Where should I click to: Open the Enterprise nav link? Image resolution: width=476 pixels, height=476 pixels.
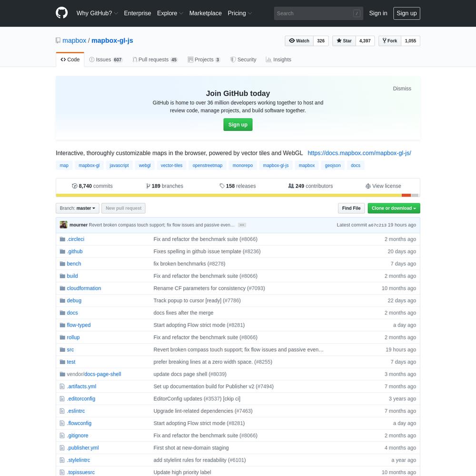(x=138, y=13)
